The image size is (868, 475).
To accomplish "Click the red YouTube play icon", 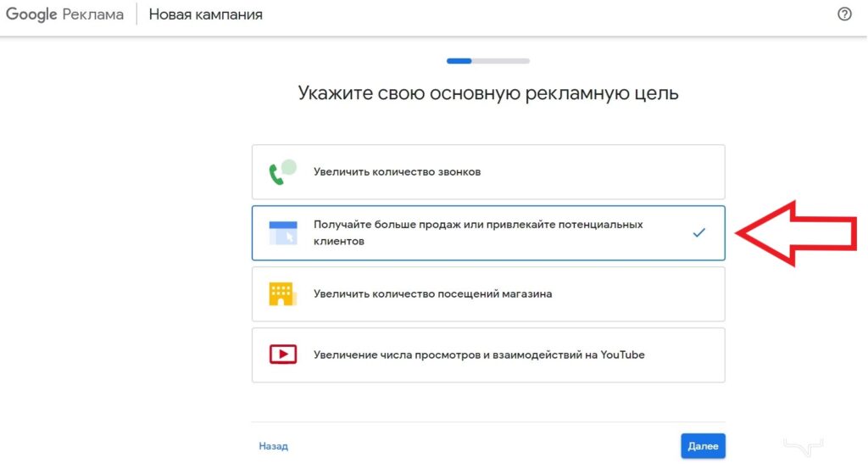I will point(282,355).
